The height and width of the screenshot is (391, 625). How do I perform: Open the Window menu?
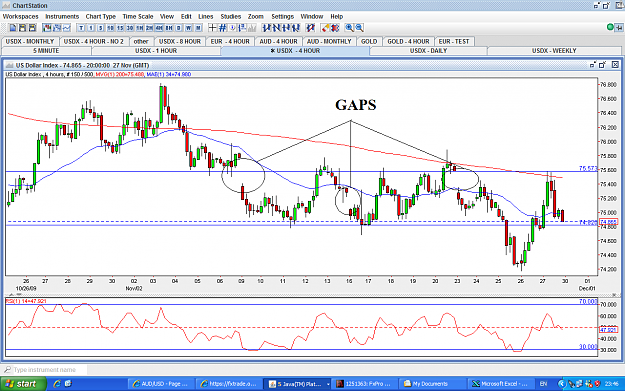coord(312,16)
